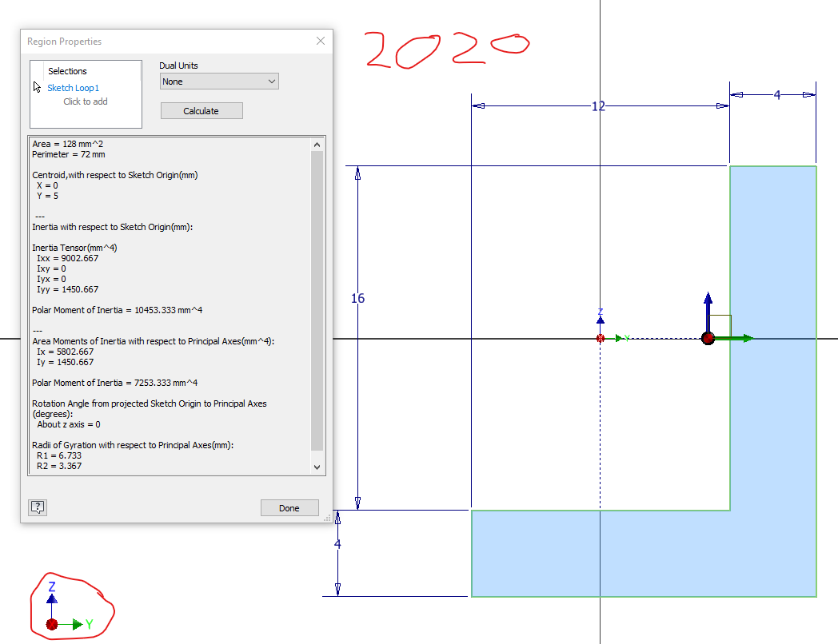The image size is (838, 644).
Task: Click the scrollbar up arrow in the results pane
Action: coord(316,144)
